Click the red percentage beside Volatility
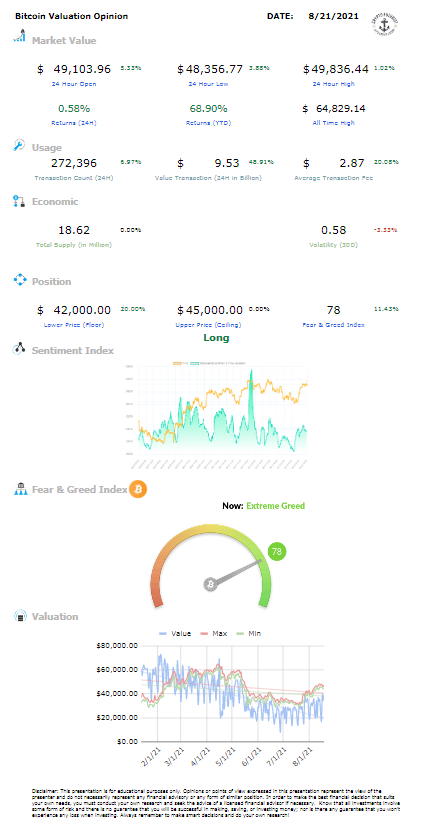The height and width of the screenshot is (828, 423). point(384,230)
